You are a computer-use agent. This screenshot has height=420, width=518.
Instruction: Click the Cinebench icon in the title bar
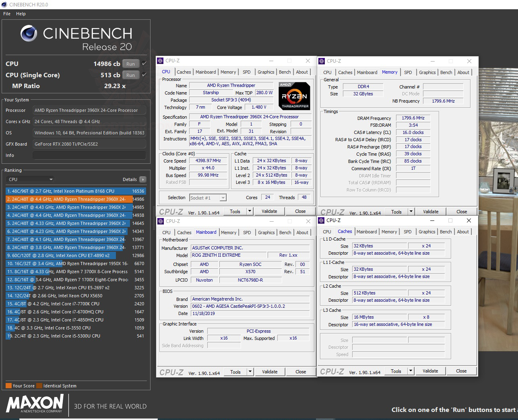pyautogui.click(x=4, y=4)
